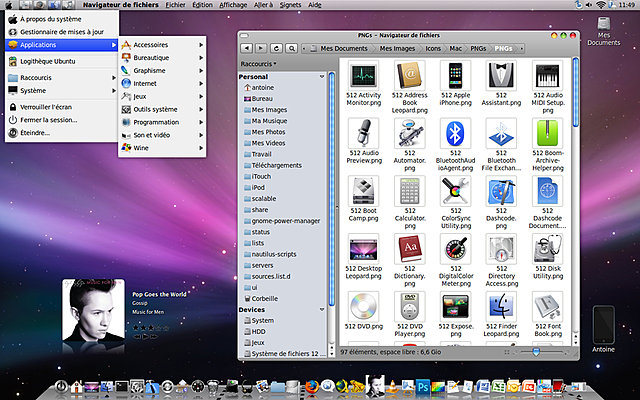Launch Photoshop from the dock
640x400 pixels.
423,386
